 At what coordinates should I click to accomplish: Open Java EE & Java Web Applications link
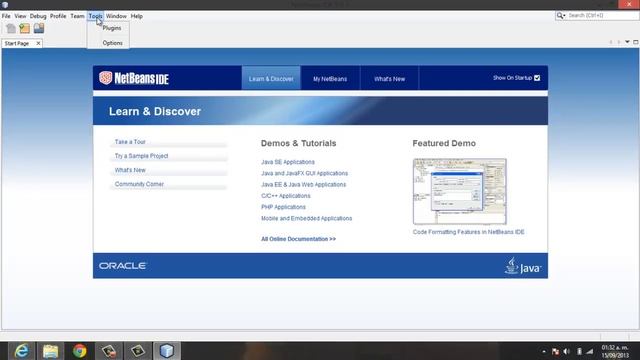(303, 184)
